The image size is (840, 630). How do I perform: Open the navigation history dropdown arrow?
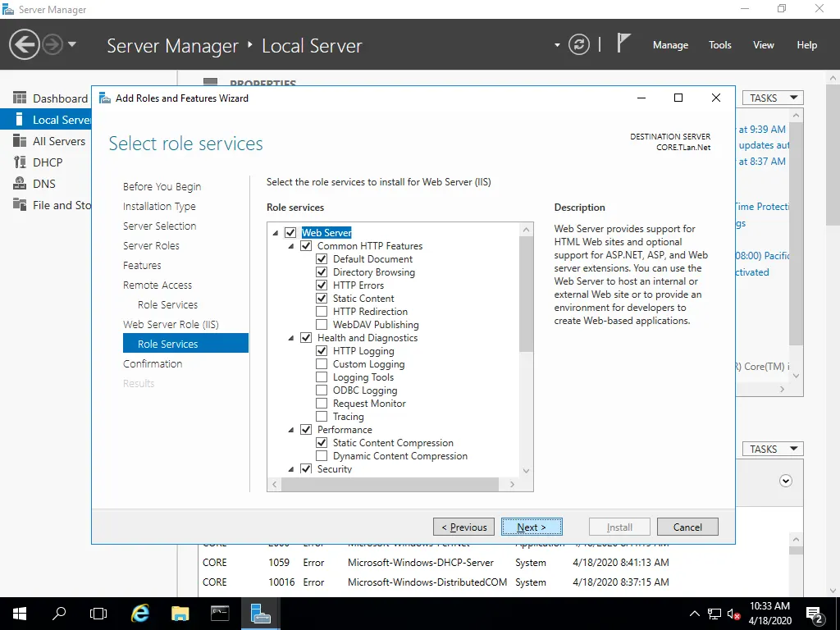point(72,44)
